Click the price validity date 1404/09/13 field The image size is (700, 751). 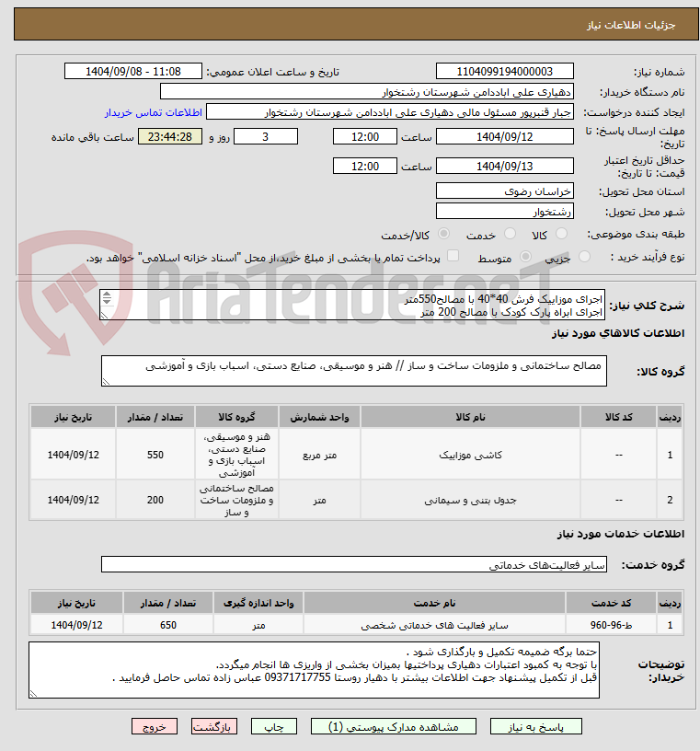(x=505, y=167)
